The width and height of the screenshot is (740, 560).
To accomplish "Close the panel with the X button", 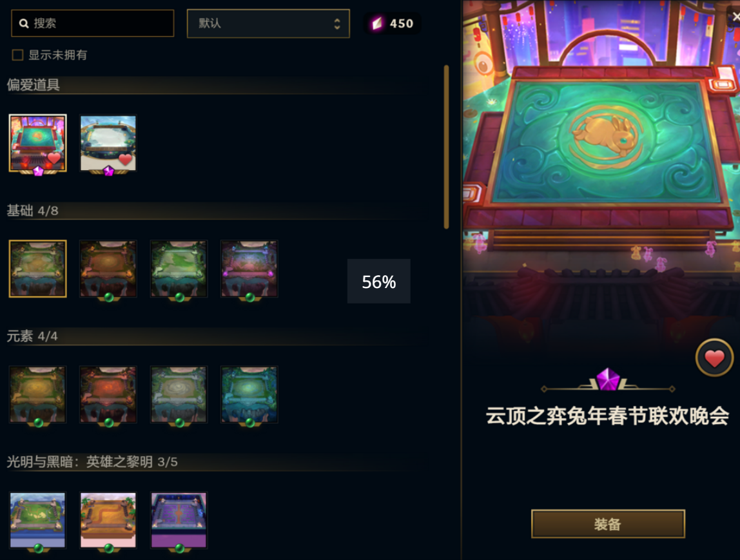I will tap(735, 17).
